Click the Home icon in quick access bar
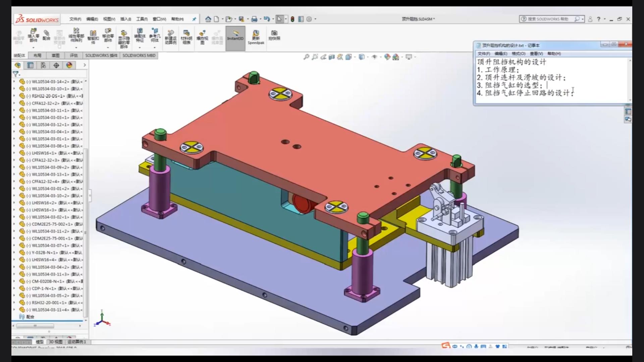The height and width of the screenshot is (362, 644). (208, 19)
